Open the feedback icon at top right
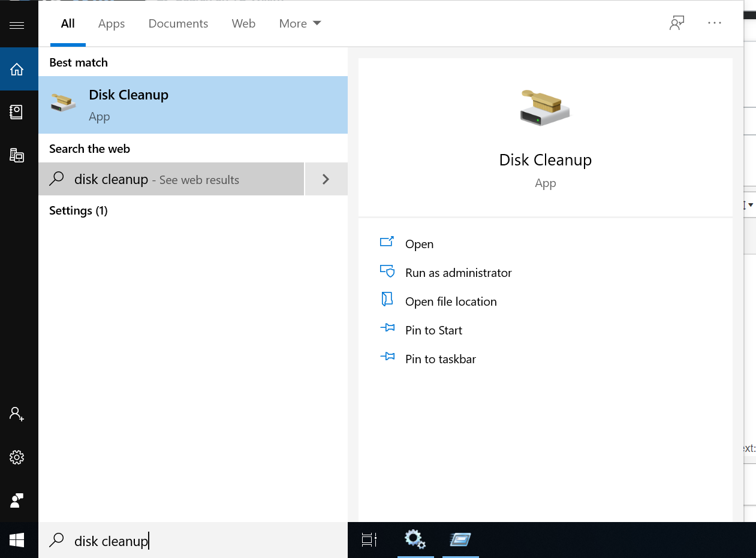Image resolution: width=756 pixels, height=558 pixels. pyautogui.click(x=677, y=23)
